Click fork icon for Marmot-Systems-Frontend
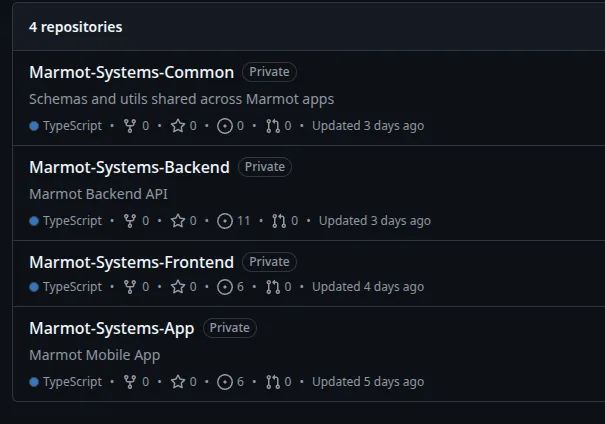 (130, 287)
